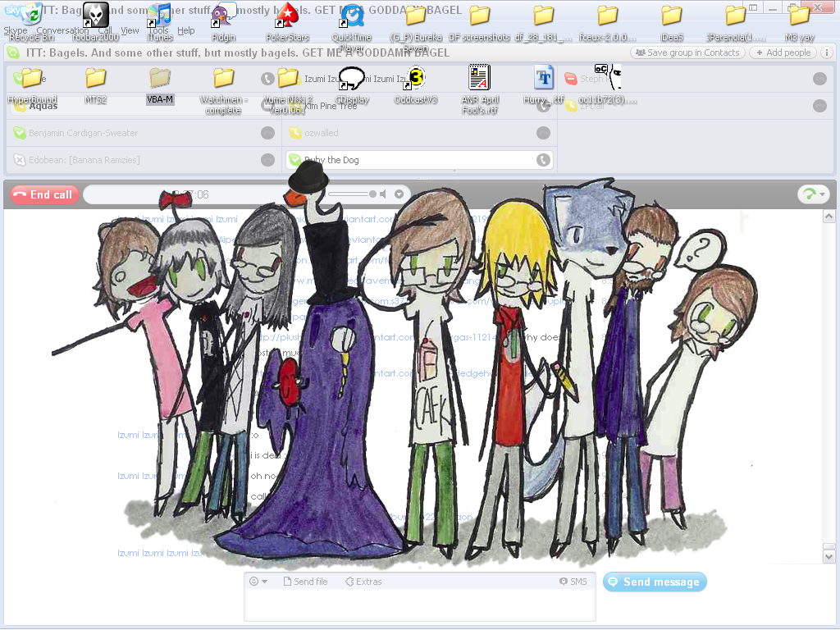Viewport: 840px width, 630px height.
Task: Click the Send message button
Action: pyautogui.click(x=655, y=582)
